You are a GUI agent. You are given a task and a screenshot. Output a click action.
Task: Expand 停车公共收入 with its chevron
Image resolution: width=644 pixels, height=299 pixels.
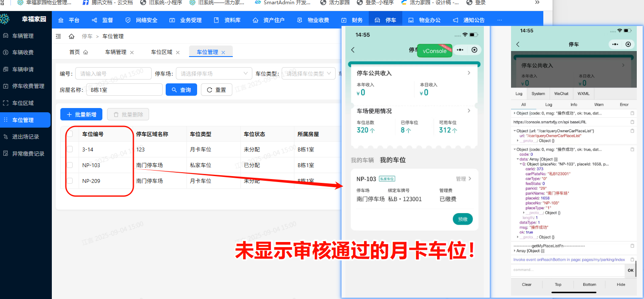469,73
